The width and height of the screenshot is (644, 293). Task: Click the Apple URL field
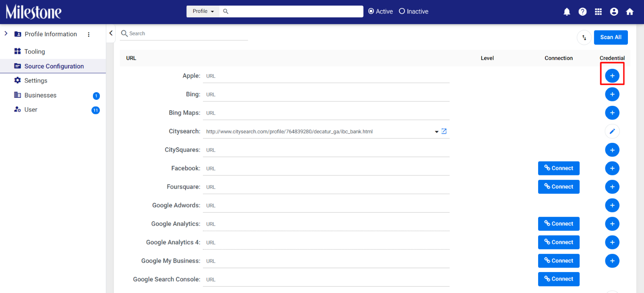[326, 76]
